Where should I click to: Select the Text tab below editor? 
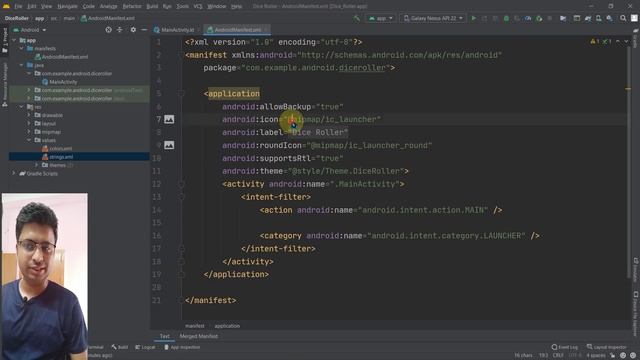point(164,336)
